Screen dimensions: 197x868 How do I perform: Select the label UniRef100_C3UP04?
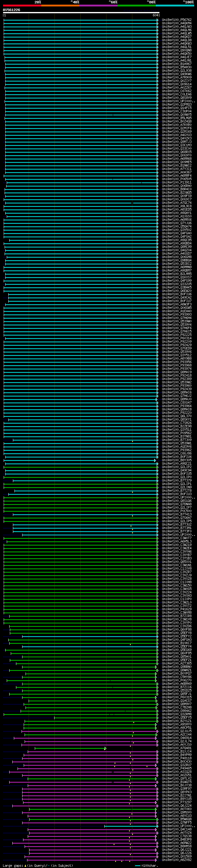coord(177,111)
